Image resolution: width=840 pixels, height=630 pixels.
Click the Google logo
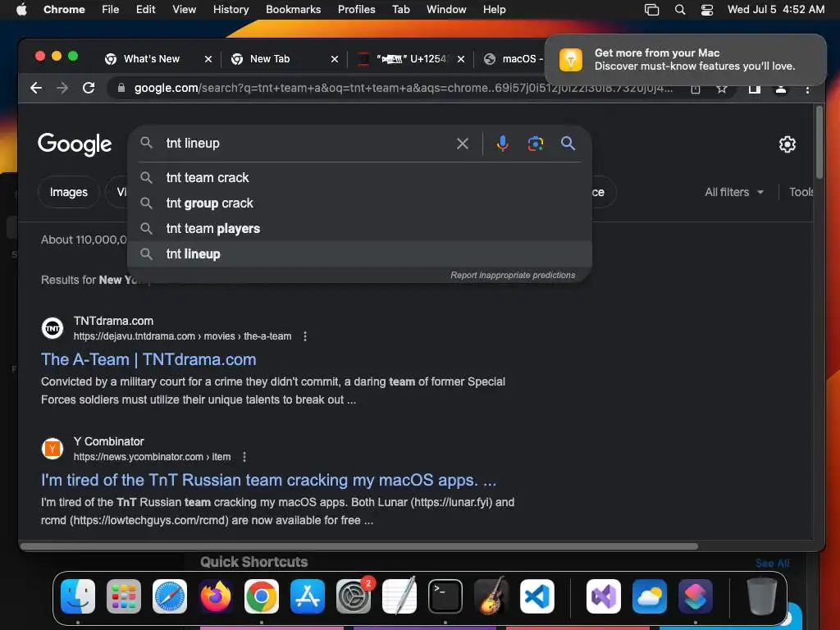point(75,144)
